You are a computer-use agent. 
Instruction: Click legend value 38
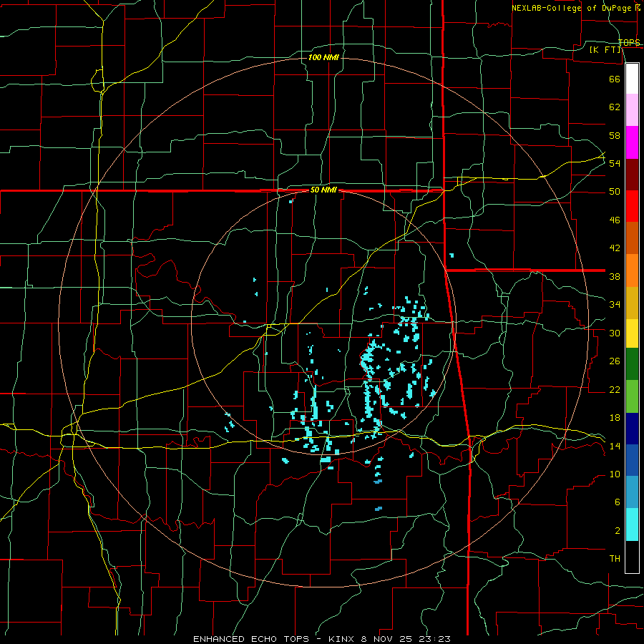coord(615,276)
